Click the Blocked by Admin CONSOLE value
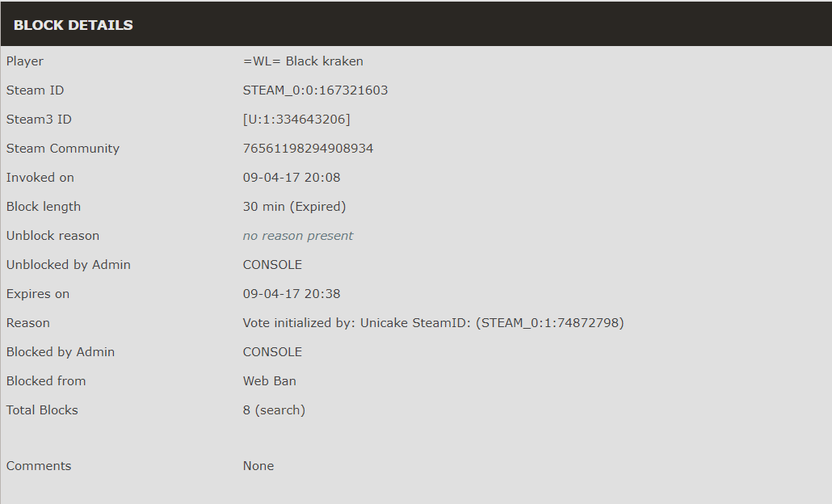This screenshot has width=832, height=504. (272, 351)
